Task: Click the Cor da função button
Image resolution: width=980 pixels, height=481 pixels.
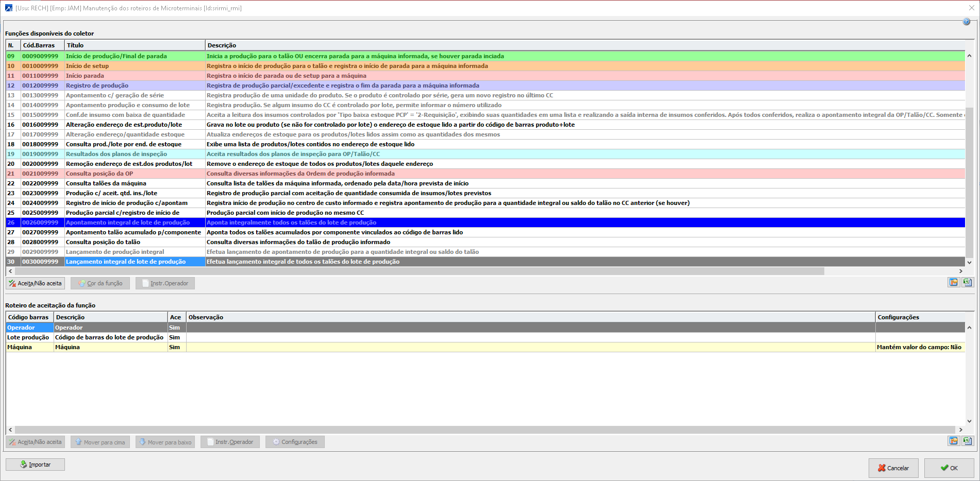Action: pyautogui.click(x=100, y=283)
